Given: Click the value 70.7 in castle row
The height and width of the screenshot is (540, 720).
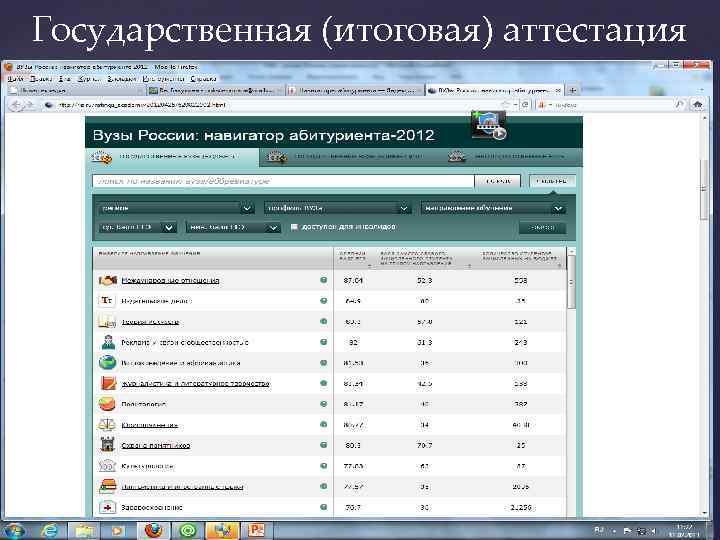Looking at the screenshot, I should tap(424, 445).
